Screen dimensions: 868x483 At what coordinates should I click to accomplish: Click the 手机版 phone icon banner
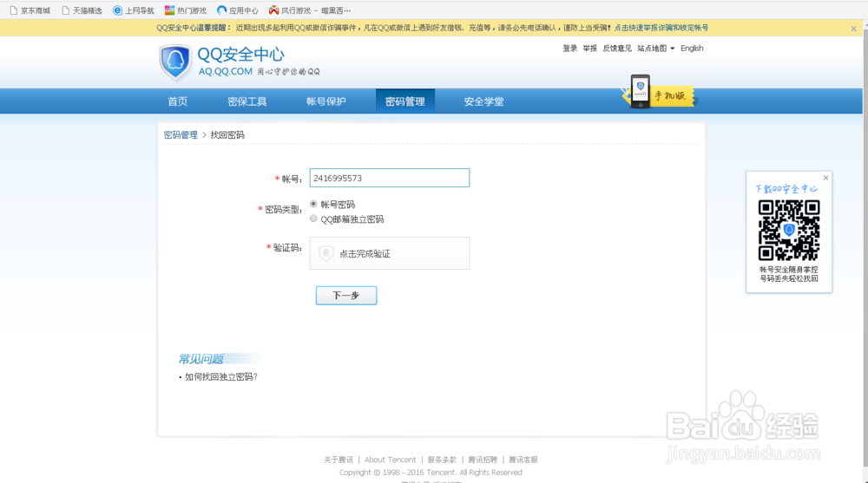[x=659, y=93]
